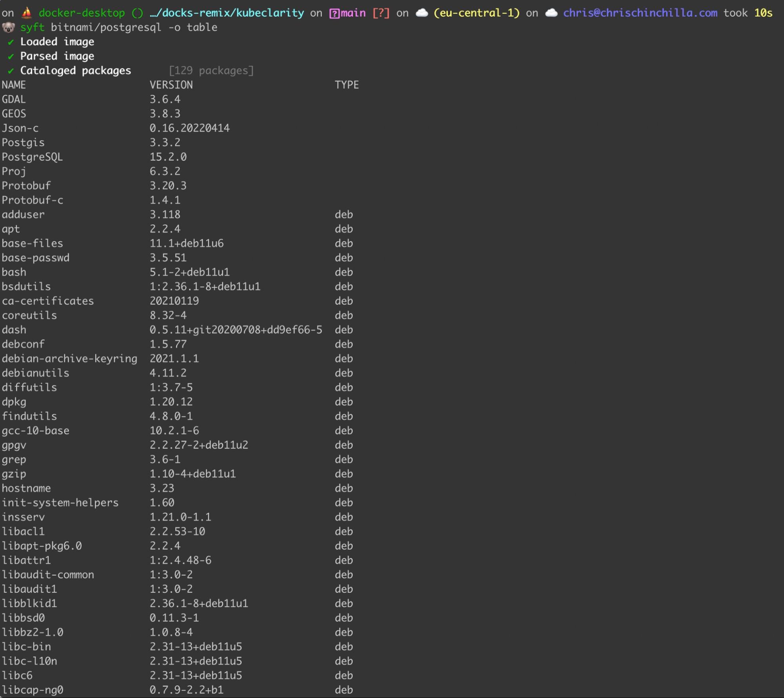Click the green checkmark beside Loaded image
Screen dimensions: 784x698
click(11, 42)
